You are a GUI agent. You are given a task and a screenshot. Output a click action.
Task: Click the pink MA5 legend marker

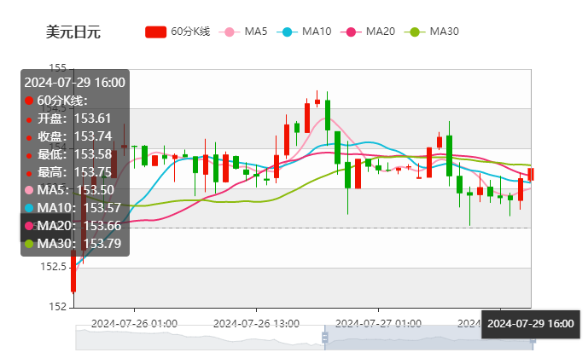coord(229,32)
